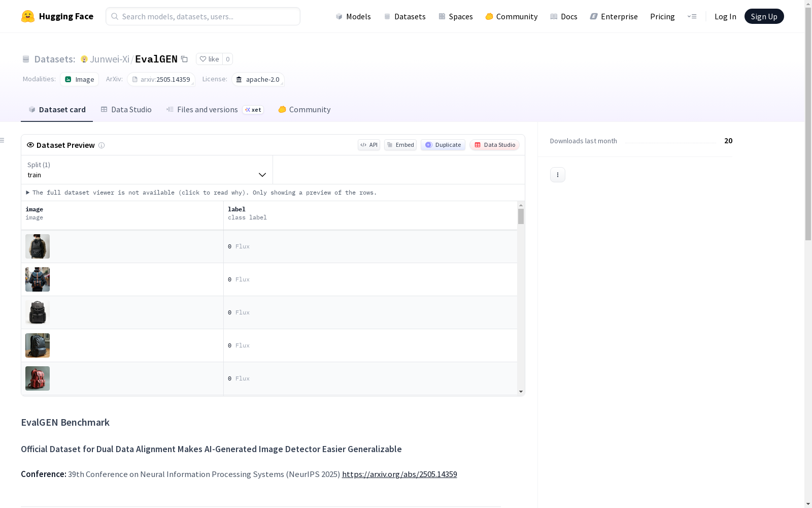
Task: Switch to the Data Studio tab
Action: [126, 110]
